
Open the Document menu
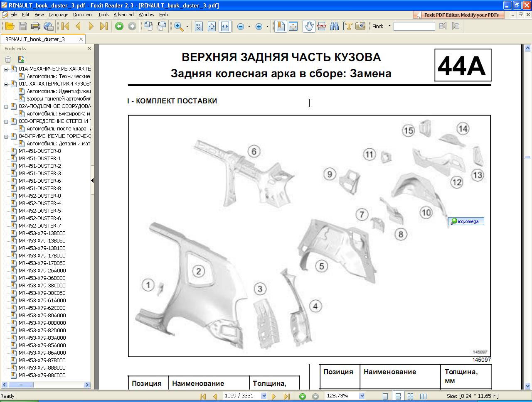point(83,15)
